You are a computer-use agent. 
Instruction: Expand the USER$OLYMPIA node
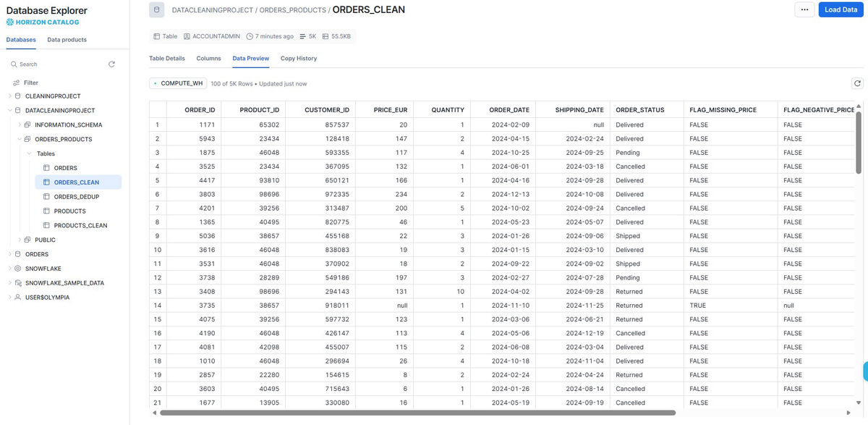click(x=10, y=297)
